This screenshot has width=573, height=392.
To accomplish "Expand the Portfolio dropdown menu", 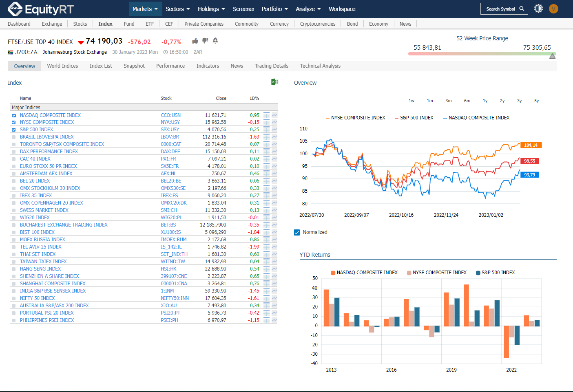I will pos(275,9).
